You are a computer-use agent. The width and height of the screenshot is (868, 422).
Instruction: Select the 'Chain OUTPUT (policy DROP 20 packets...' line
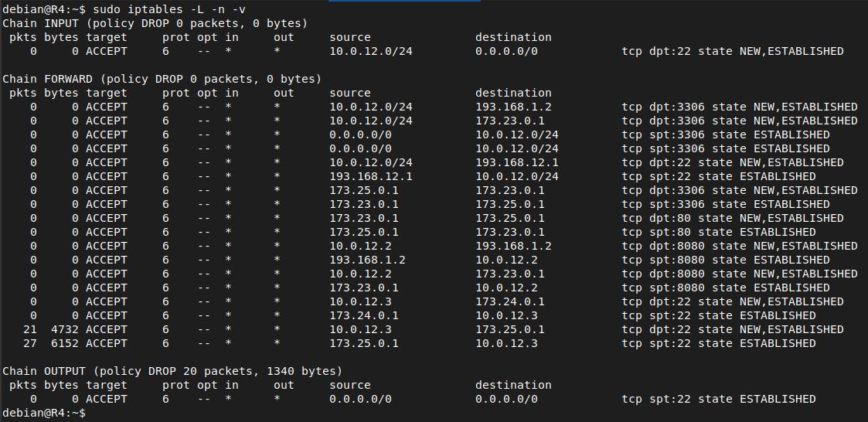click(x=172, y=371)
